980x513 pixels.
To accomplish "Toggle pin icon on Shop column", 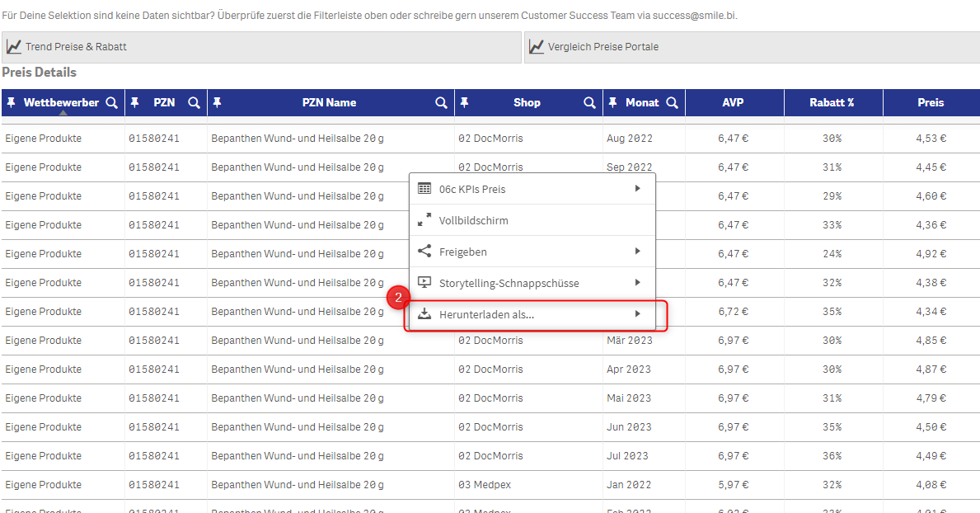I will click(464, 103).
